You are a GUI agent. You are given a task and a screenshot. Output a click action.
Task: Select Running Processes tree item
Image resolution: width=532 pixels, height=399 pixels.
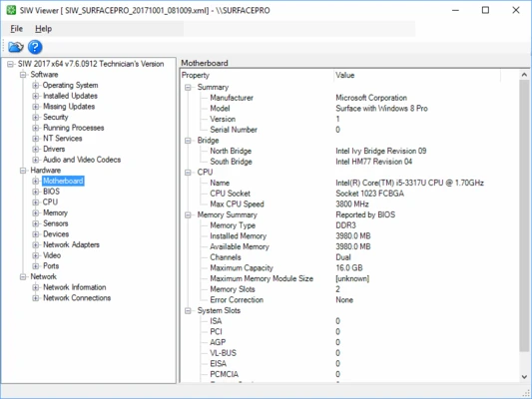[x=74, y=128]
